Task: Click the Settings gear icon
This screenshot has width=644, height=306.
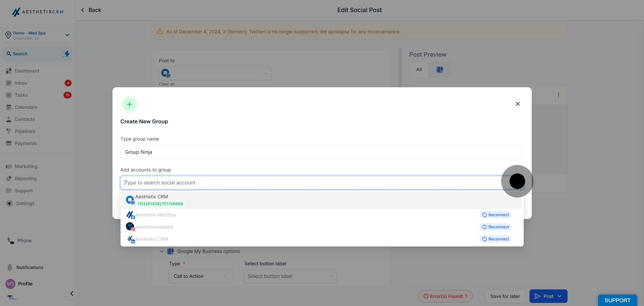Action: 9,203
